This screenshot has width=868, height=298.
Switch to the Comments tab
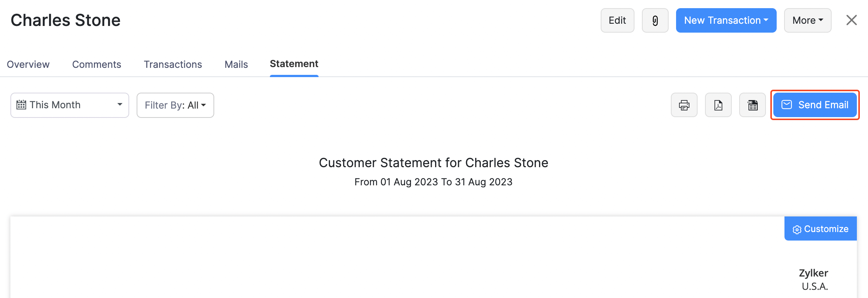click(97, 64)
